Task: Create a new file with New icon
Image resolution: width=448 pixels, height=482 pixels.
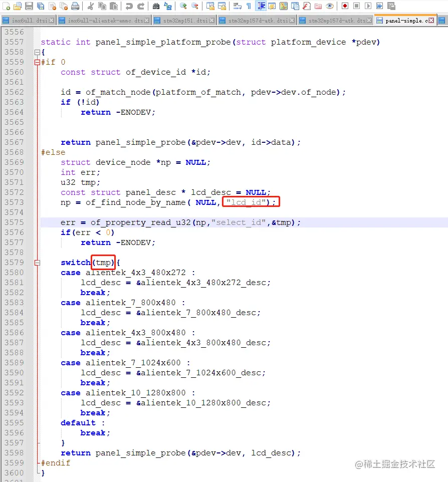Action: click(6, 6)
